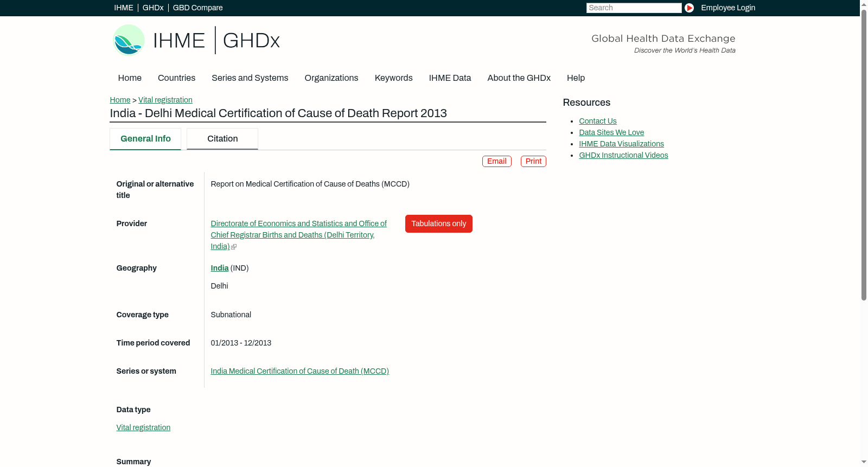Click the Home breadcrumb link

click(x=120, y=100)
